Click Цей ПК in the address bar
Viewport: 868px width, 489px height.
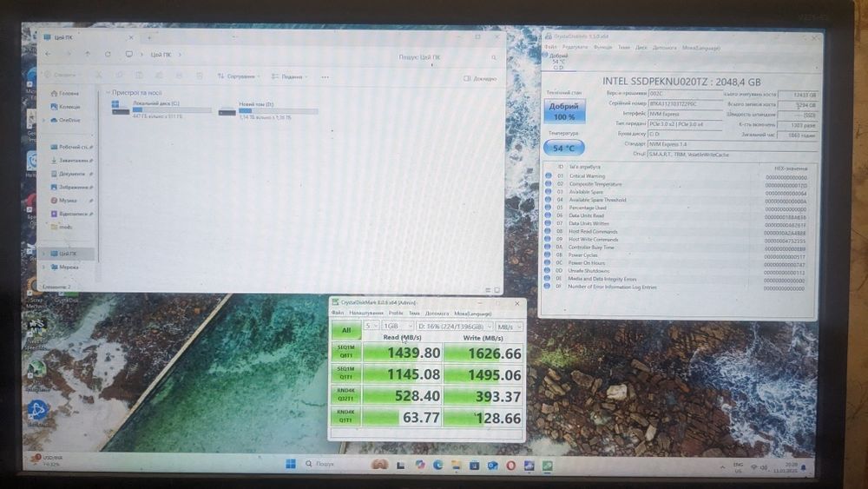click(x=161, y=55)
